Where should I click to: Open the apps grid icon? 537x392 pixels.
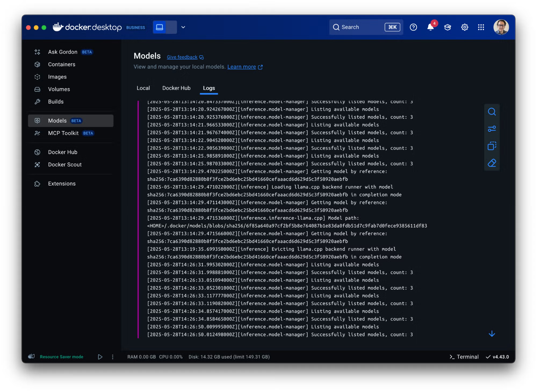[481, 27]
